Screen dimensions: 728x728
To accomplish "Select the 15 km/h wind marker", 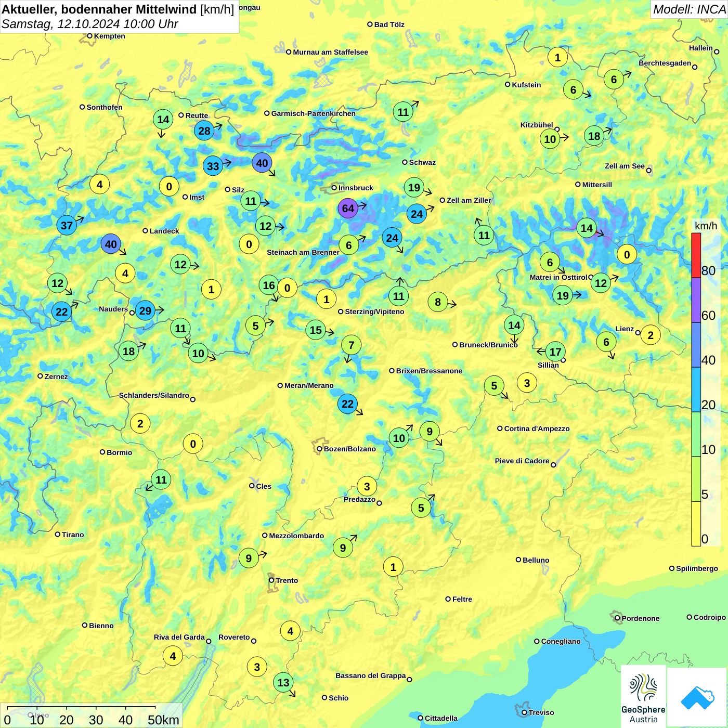I will point(316,330).
